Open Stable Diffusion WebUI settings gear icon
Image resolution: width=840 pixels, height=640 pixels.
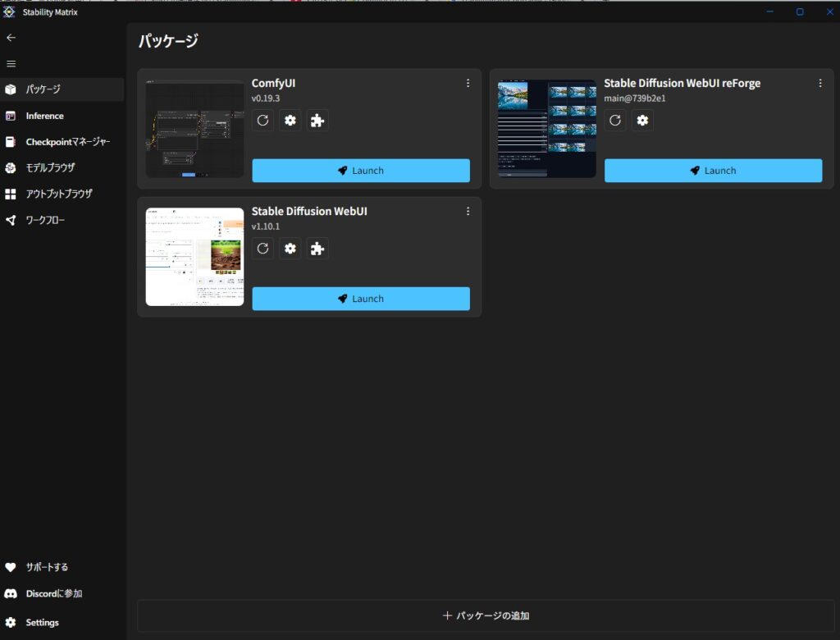(x=290, y=249)
